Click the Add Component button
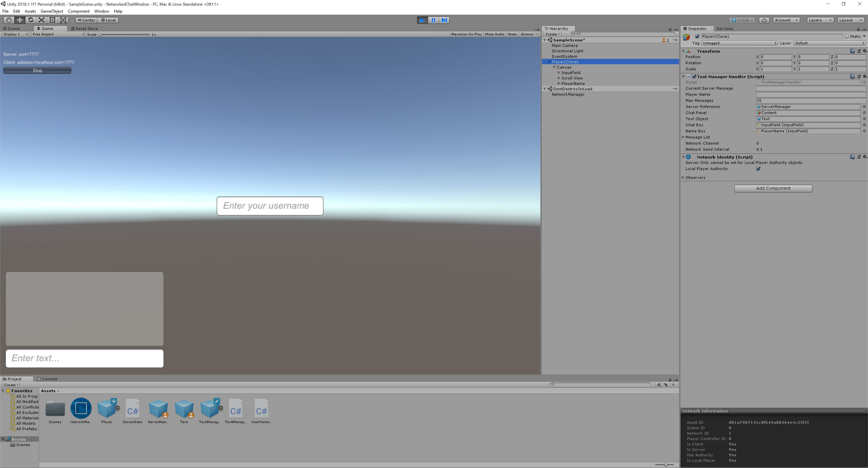 pyautogui.click(x=773, y=188)
